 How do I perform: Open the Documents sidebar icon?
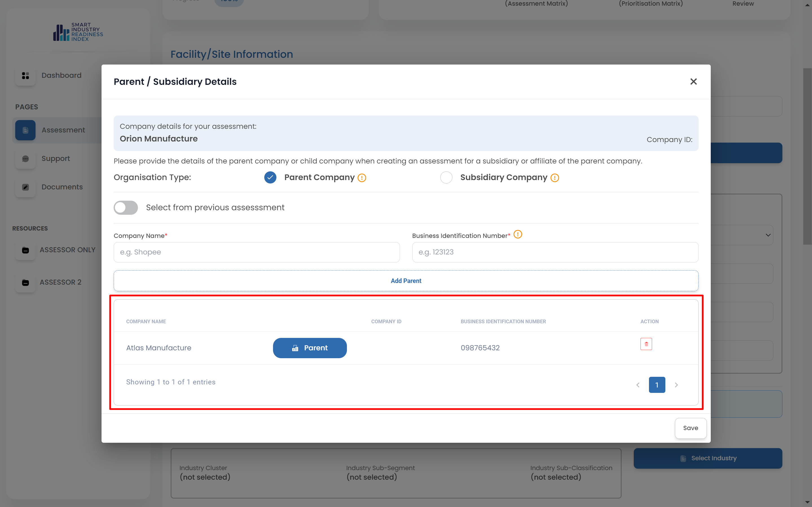(25, 187)
